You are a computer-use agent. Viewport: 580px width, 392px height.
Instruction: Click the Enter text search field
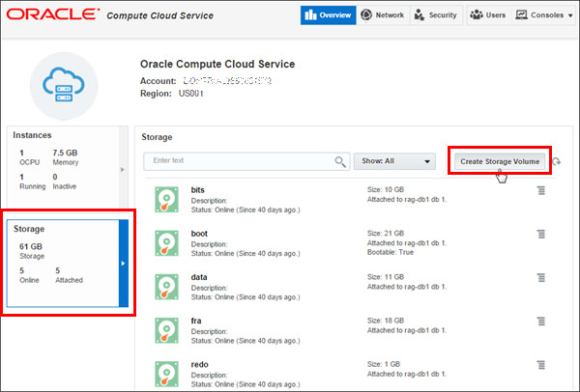(x=246, y=161)
